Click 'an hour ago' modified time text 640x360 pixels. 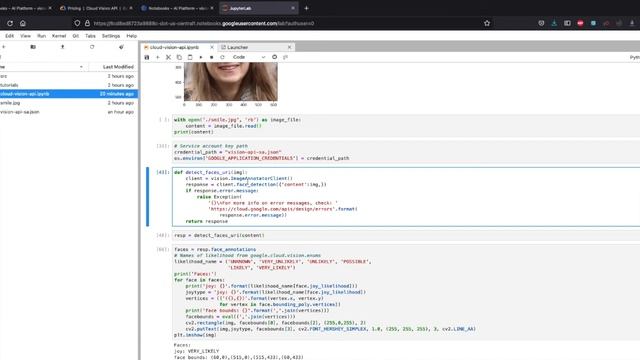click(121, 112)
